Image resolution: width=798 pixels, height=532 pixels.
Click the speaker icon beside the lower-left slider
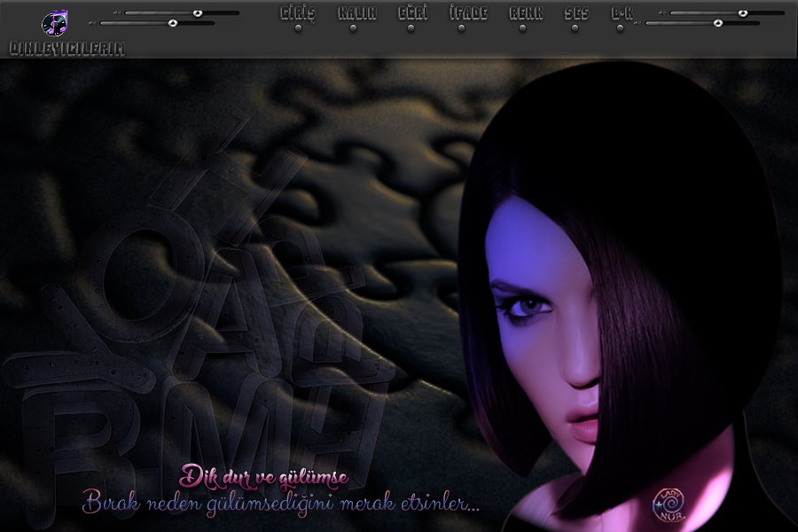(x=91, y=23)
